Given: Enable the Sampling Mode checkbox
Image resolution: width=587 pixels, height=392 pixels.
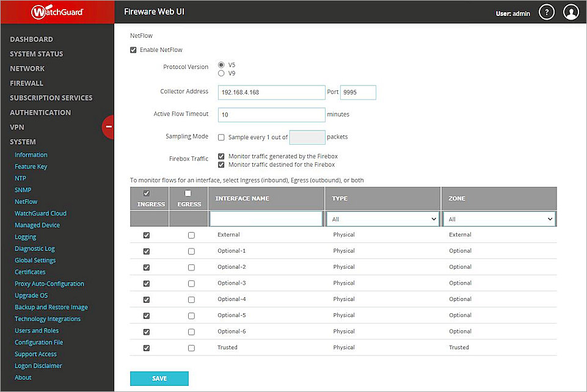Looking at the screenshot, I should tap(221, 137).
